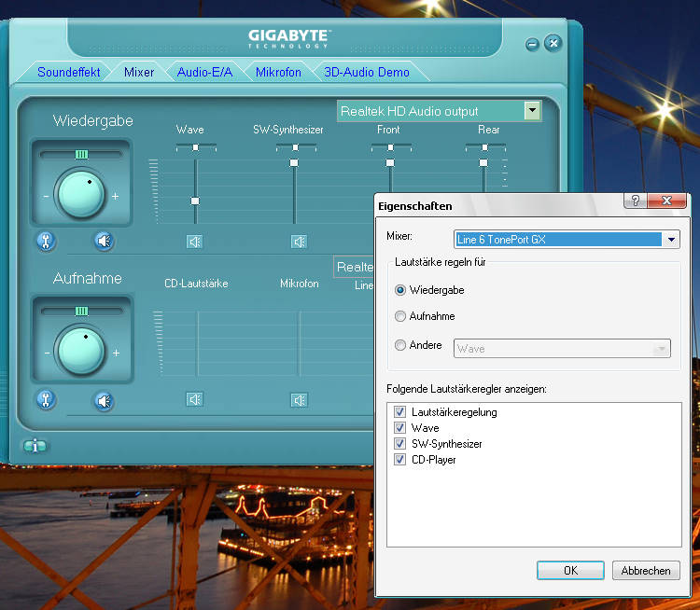Open Wiedergabe wrench settings icon
This screenshot has height=610, width=700.
[46, 242]
